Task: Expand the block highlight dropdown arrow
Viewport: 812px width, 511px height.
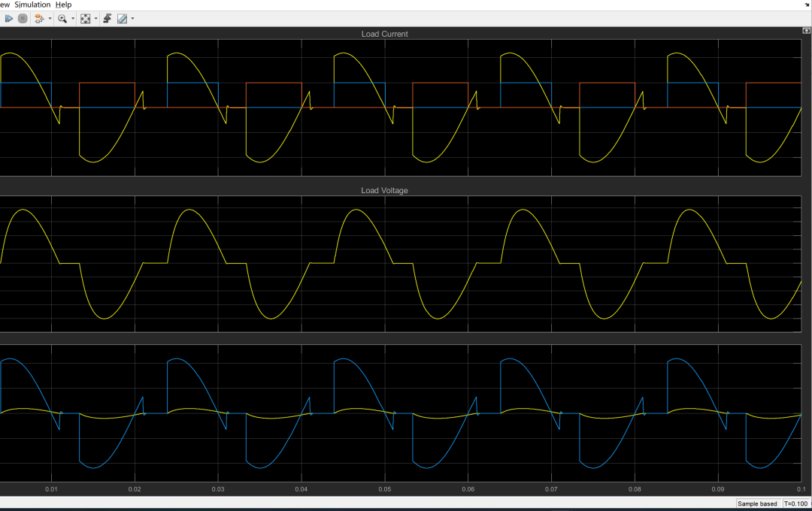Action: 50,18
